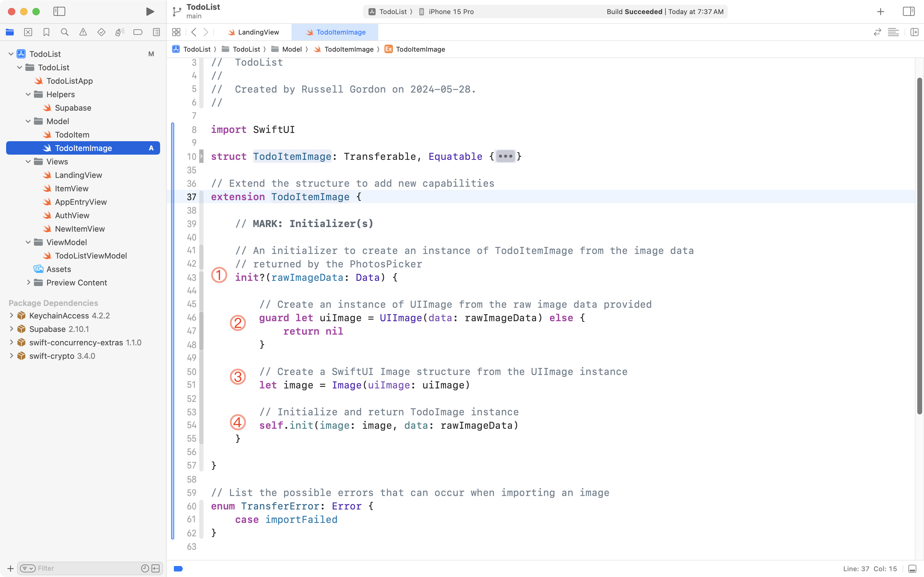This screenshot has width=924, height=577.
Task: Open the editor options menu
Action: 894,32
